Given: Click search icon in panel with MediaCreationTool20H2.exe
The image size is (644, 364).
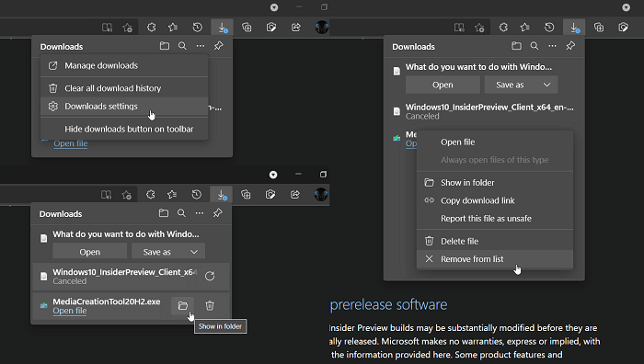Looking at the screenshot, I should click(181, 213).
